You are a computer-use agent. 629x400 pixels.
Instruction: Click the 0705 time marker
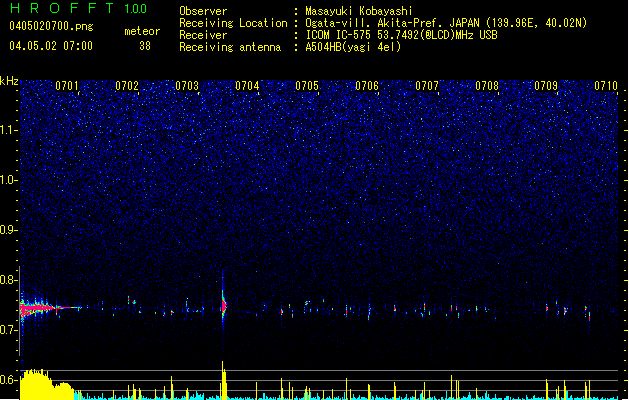307,86
